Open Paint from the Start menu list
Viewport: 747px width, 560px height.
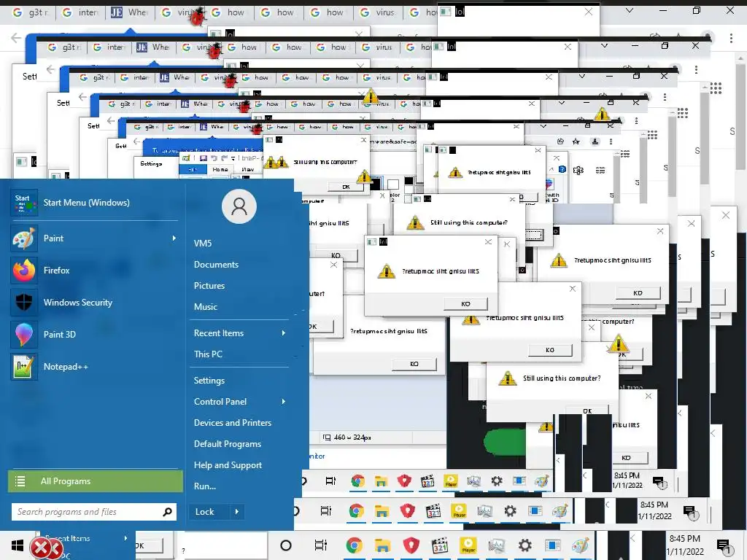pyautogui.click(x=94, y=238)
